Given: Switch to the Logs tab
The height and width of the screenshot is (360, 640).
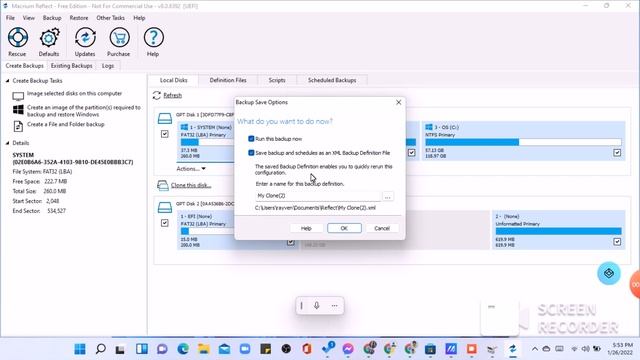Looking at the screenshot, I should pos(108,66).
